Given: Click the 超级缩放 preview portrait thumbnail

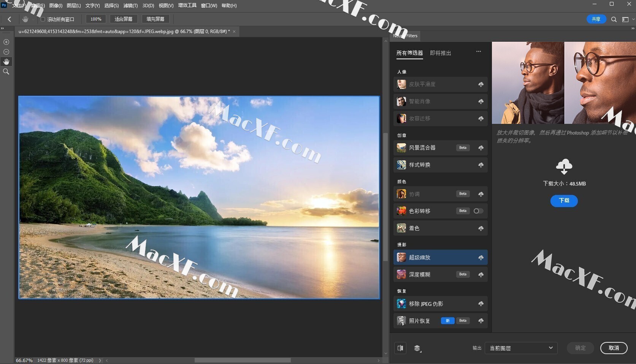Looking at the screenshot, I should pyautogui.click(x=564, y=83).
